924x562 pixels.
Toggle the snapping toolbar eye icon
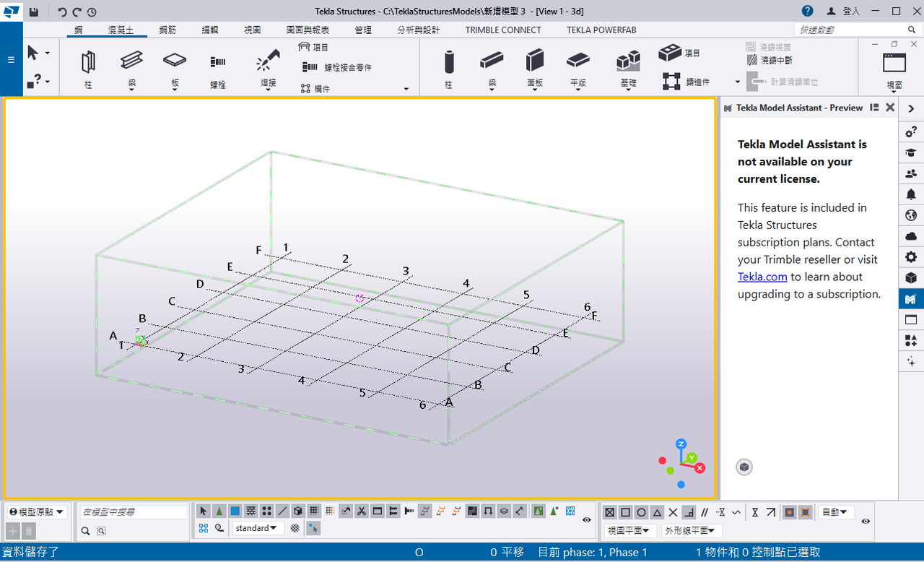point(866,520)
